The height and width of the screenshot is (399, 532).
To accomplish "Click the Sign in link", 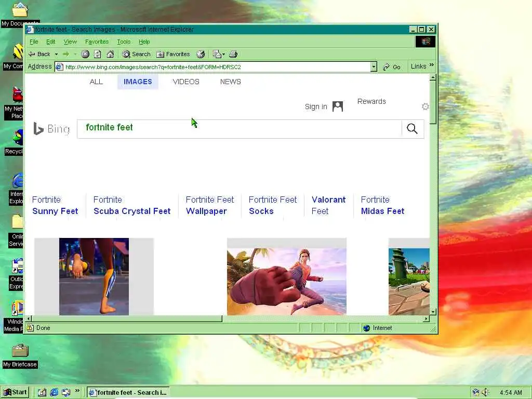I will [x=316, y=107].
